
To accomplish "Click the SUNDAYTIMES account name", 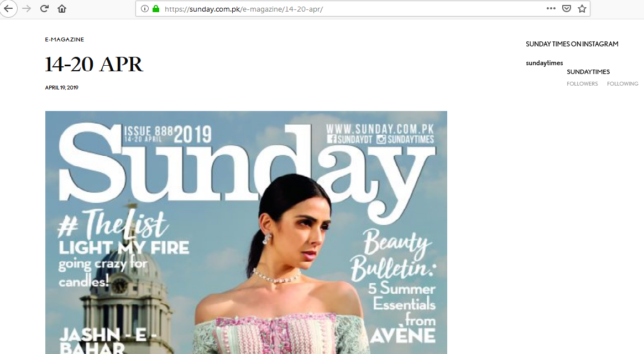I will coord(588,72).
